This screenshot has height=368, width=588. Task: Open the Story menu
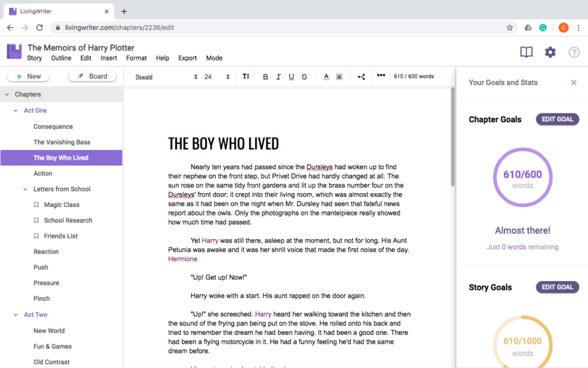[35, 58]
